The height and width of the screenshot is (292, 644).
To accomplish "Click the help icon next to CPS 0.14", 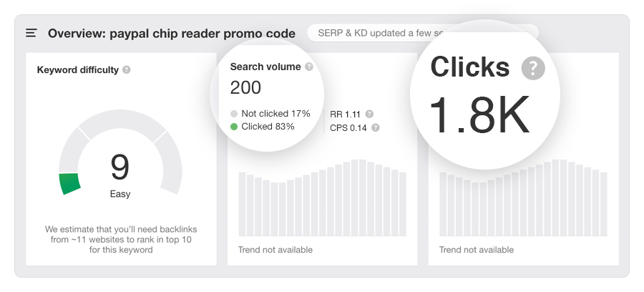I will pyautogui.click(x=376, y=127).
